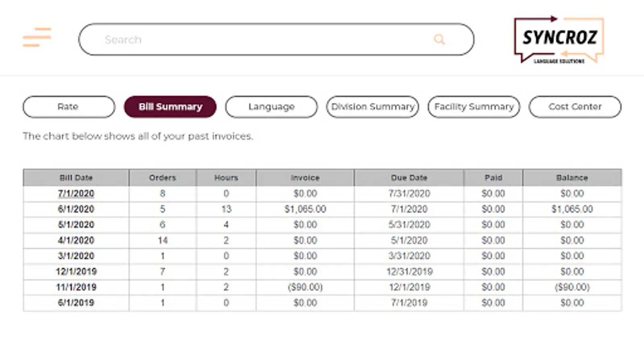This screenshot has width=644, height=362.
Task: Switch to the Cost Center tab
Action: click(575, 107)
